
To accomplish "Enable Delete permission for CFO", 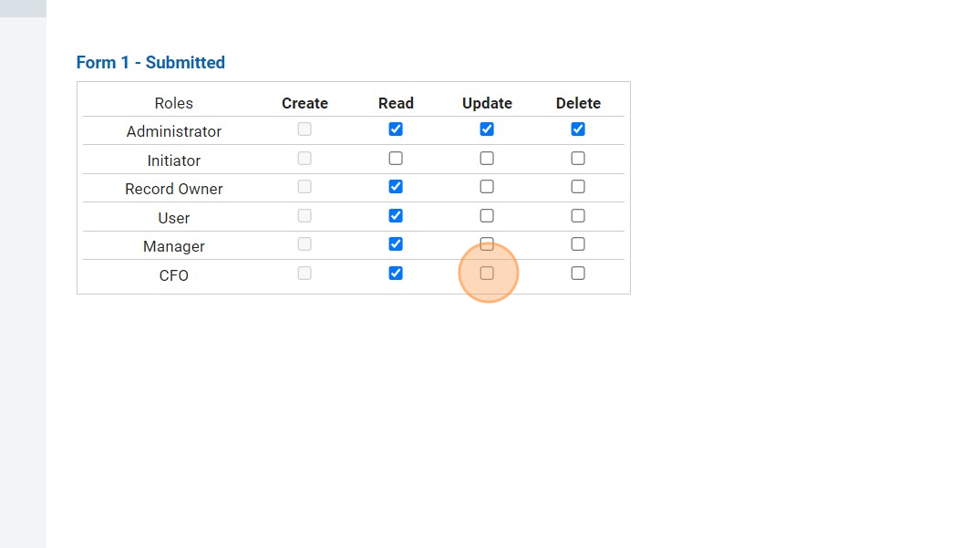I will pyautogui.click(x=578, y=274).
